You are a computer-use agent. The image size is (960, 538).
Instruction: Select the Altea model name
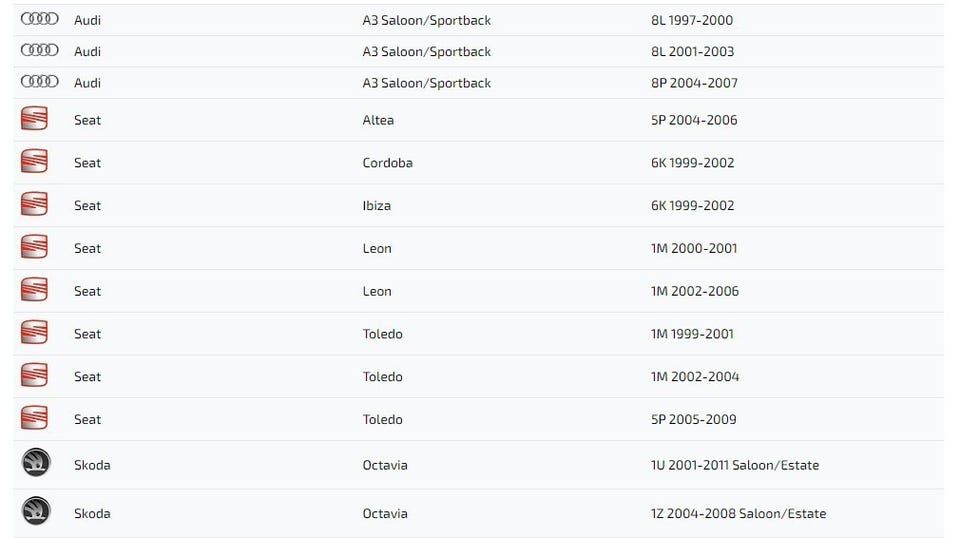click(378, 120)
